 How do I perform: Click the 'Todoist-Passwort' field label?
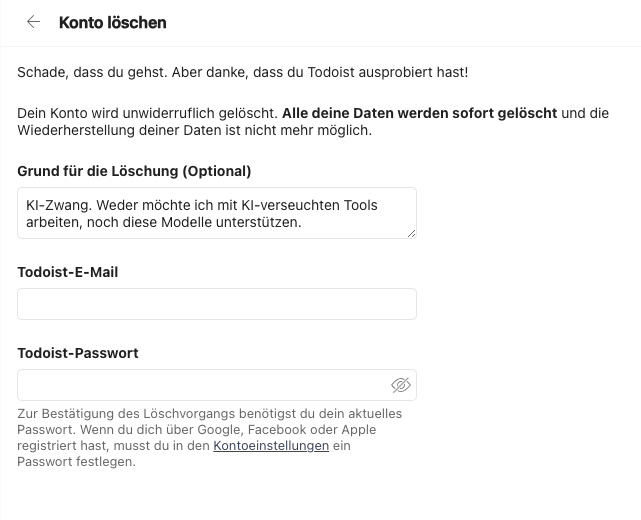(x=78, y=353)
